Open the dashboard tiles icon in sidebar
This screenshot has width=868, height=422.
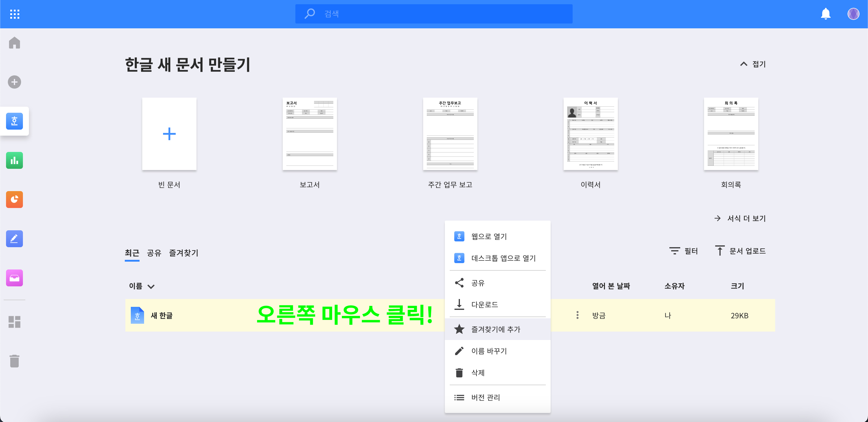point(14,322)
